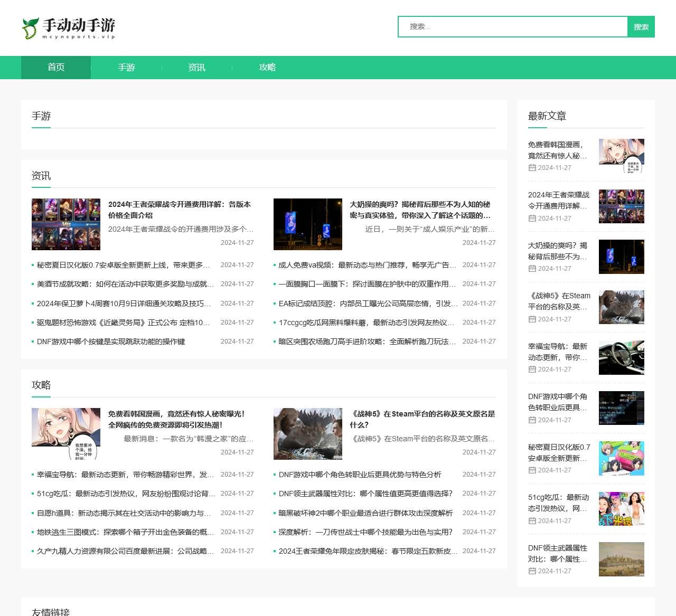This screenshot has height=616, width=676.
Task: Open DNF游戏中哪个按键是实现跳跃功能 list item
Action: 111,342
